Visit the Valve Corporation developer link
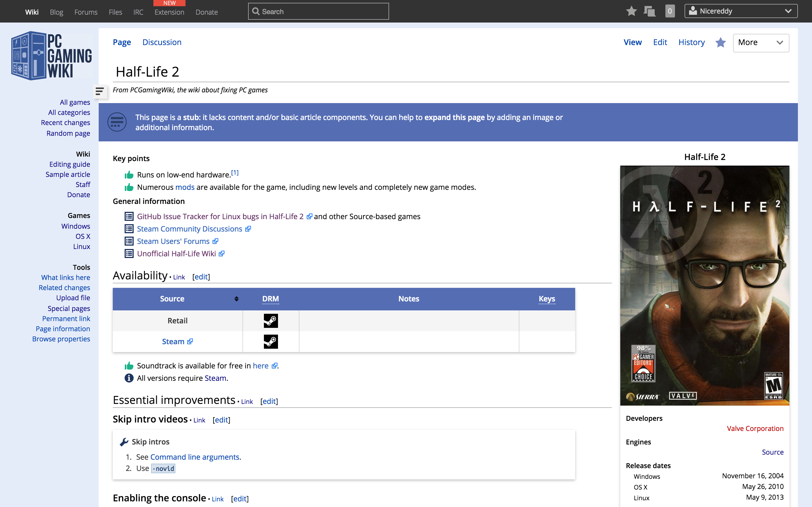 [755, 428]
